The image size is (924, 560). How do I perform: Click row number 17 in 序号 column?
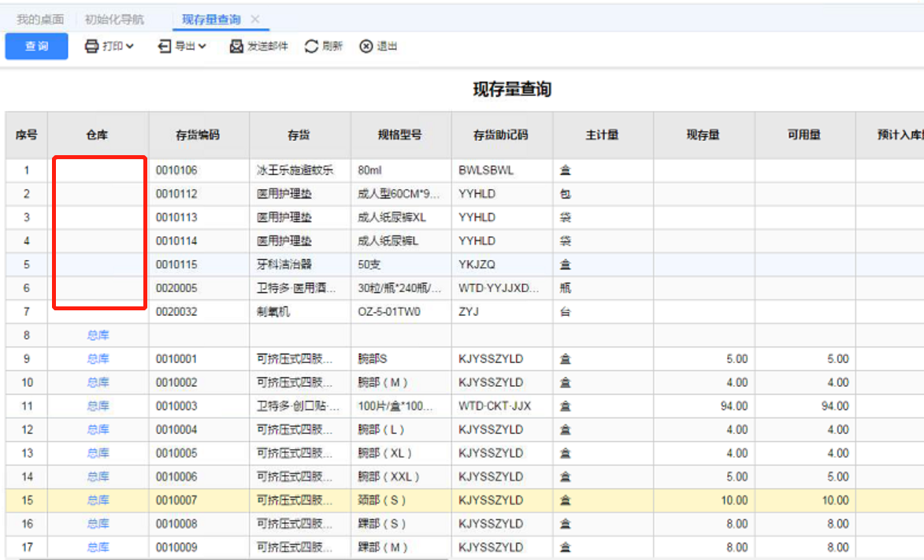[x=27, y=547]
